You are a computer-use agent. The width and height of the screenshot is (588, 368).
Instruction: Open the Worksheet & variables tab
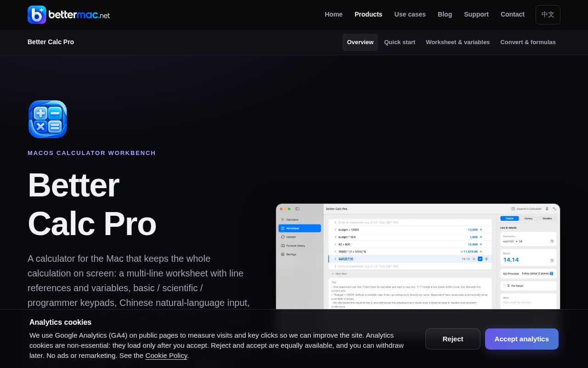pos(458,42)
